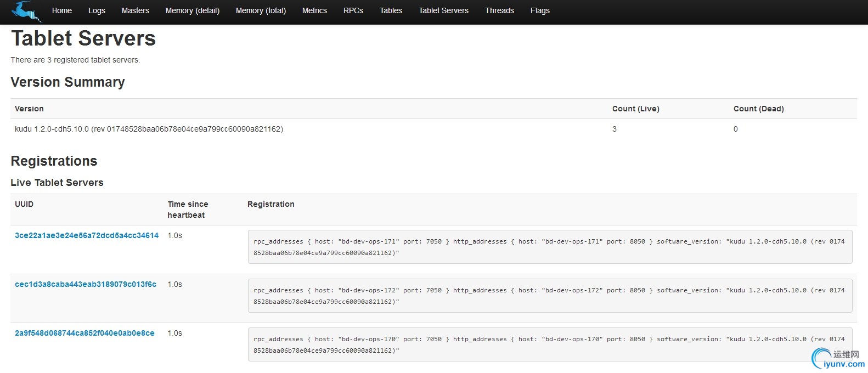868x373 pixels.
Task: Open tablet server cec1d3a8caba443eab3189079c013f6c
Action: pos(86,284)
